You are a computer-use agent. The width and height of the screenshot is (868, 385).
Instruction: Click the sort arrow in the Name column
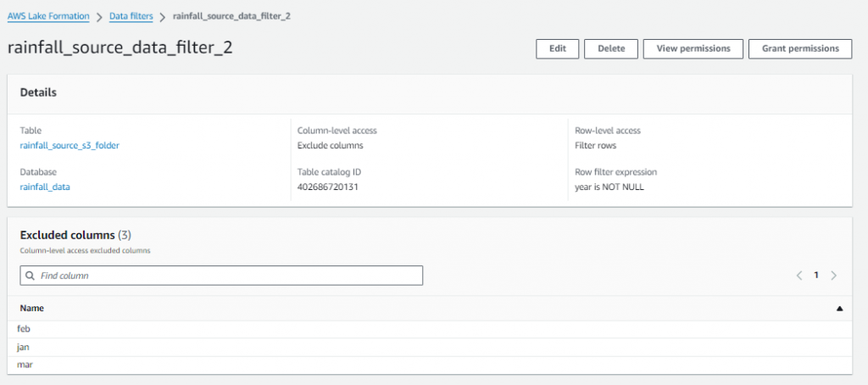click(840, 309)
